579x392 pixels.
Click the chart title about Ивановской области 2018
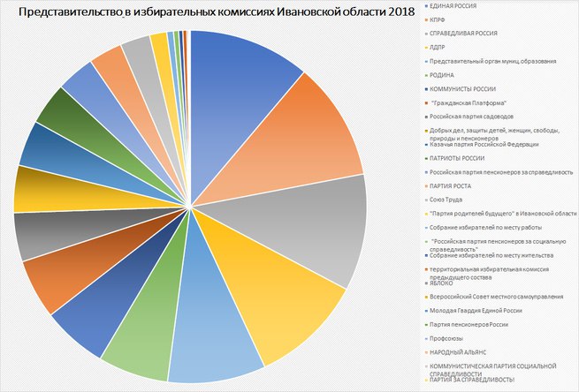pos(217,12)
